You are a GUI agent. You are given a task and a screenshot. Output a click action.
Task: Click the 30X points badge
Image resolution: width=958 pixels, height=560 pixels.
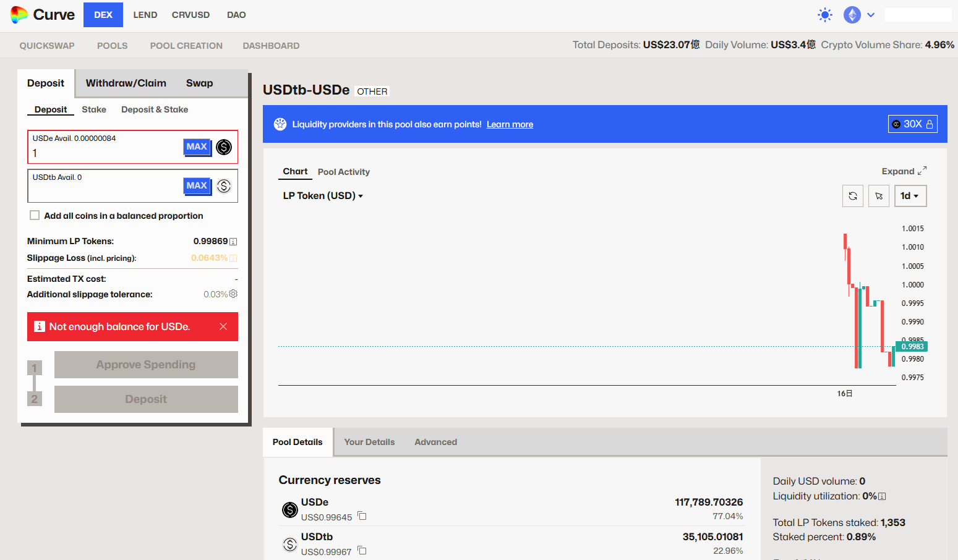912,124
